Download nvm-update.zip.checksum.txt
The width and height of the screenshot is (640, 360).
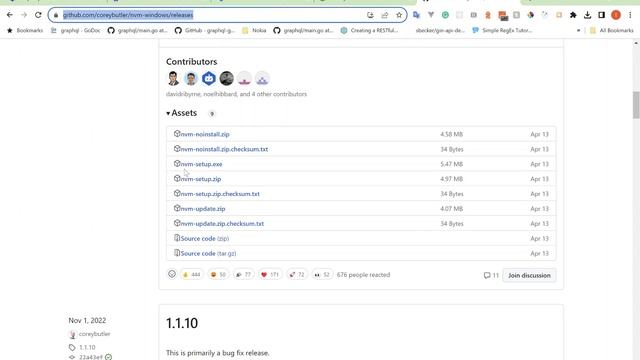pyautogui.click(x=222, y=224)
